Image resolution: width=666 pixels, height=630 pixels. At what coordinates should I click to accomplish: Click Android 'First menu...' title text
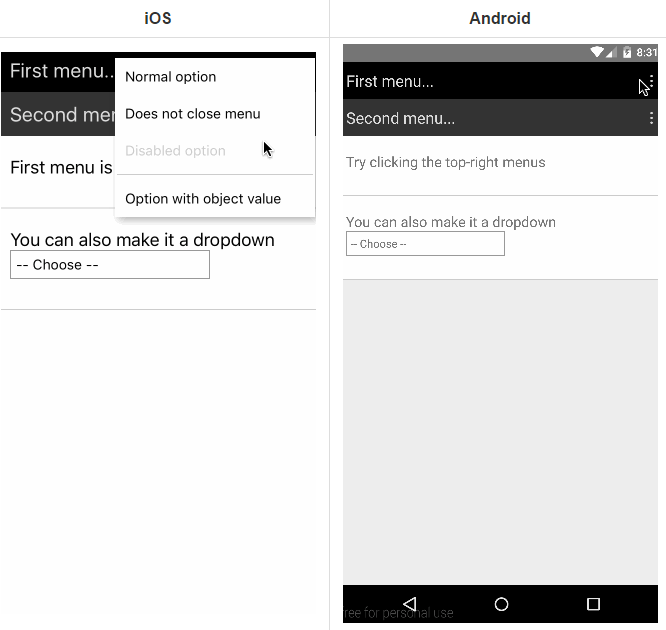[390, 81]
